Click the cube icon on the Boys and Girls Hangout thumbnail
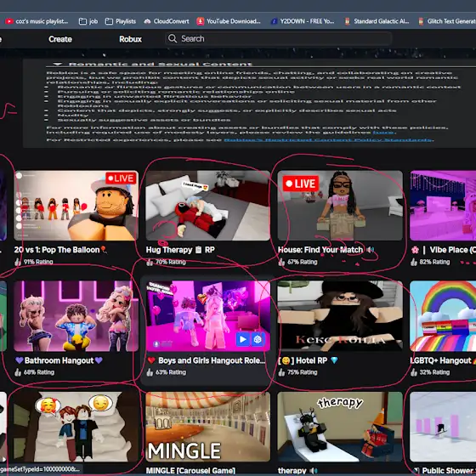The width and height of the screenshot is (476, 476). pyautogui.click(x=258, y=339)
